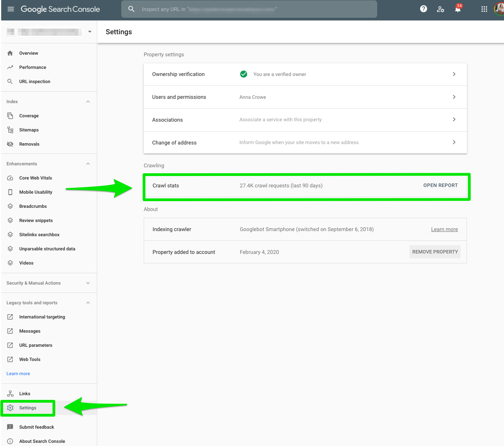Viewport: 504px width, 446px height.
Task: Click the Web Tools external-link icon
Action: pos(10,359)
